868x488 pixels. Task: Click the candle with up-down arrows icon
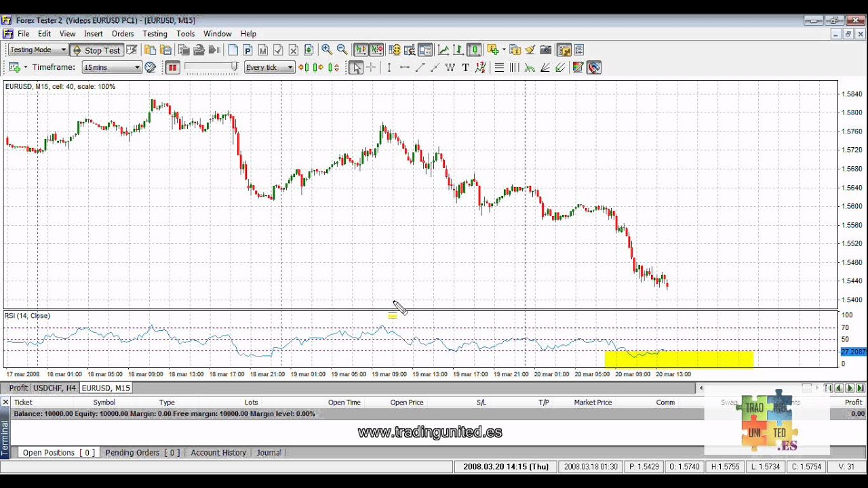(333, 67)
